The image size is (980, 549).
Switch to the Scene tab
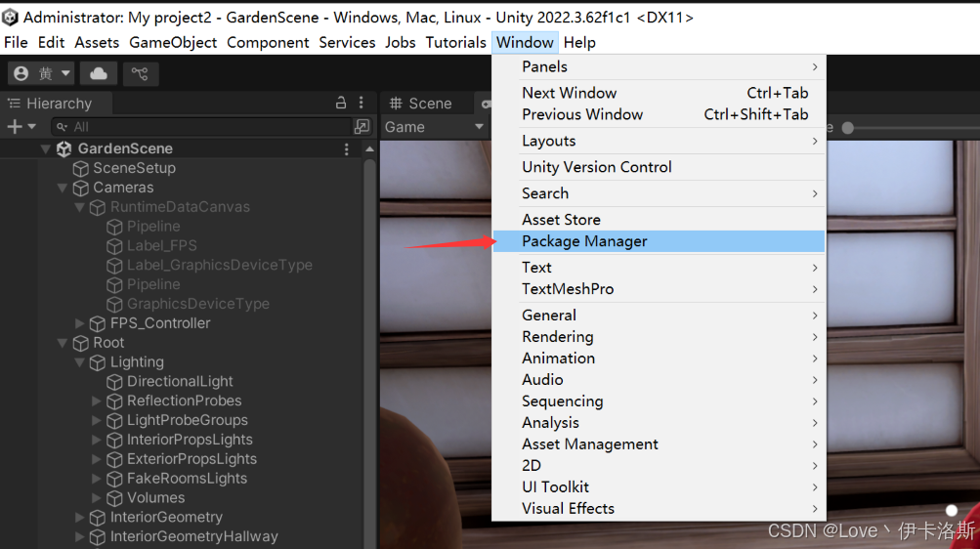[420, 103]
